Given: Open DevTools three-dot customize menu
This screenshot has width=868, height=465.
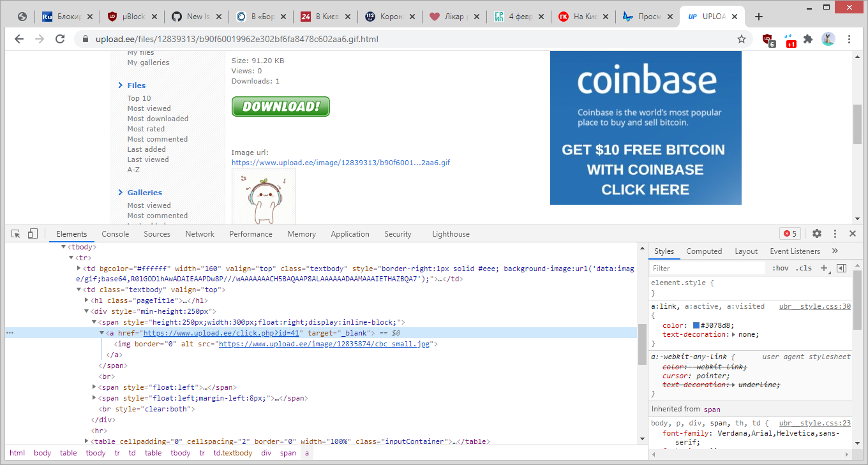Looking at the screenshot, I should [835, 234].
